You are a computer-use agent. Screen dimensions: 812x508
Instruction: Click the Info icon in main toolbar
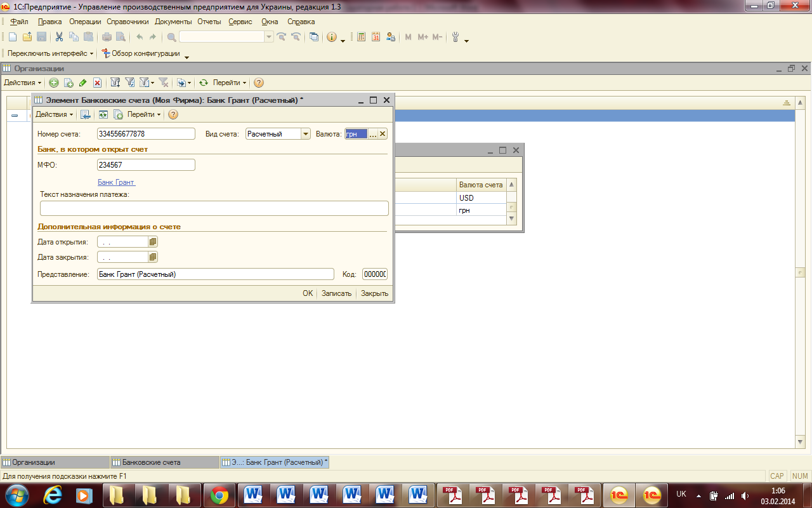click(332, 37)
